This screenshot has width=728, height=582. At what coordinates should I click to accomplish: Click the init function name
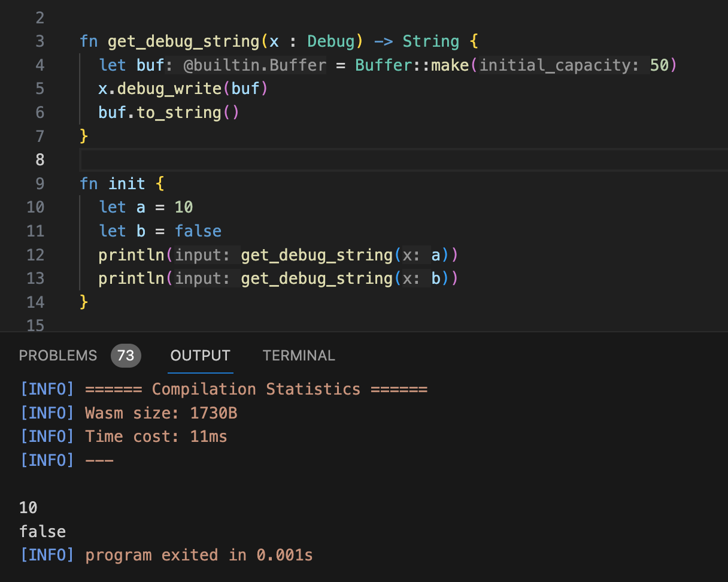point(127,184)
